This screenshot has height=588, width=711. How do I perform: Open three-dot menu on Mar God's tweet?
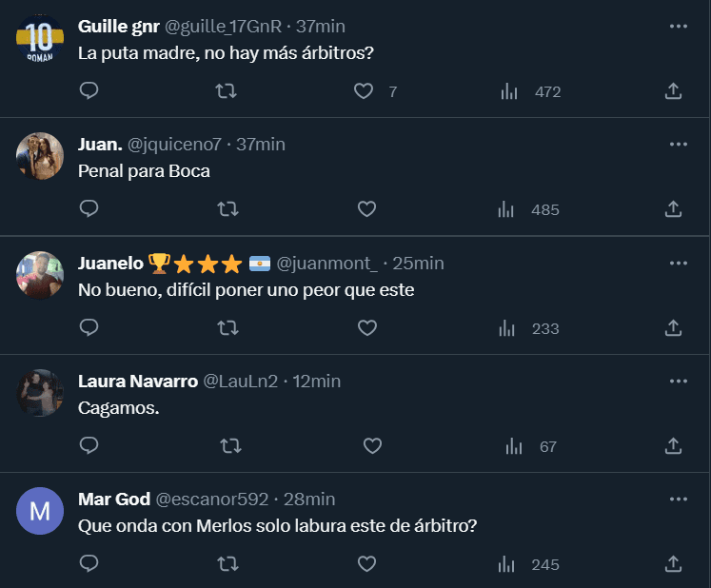coord(678,500)
